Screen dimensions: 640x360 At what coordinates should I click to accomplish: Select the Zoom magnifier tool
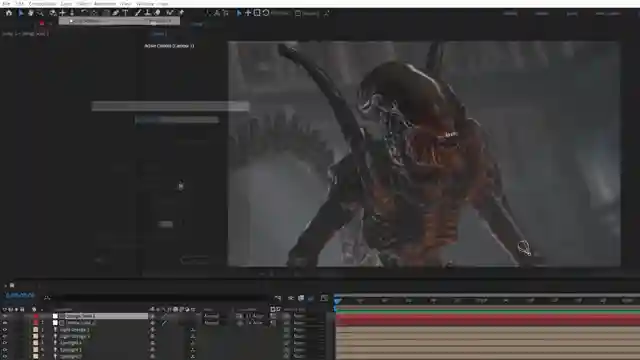40,13
